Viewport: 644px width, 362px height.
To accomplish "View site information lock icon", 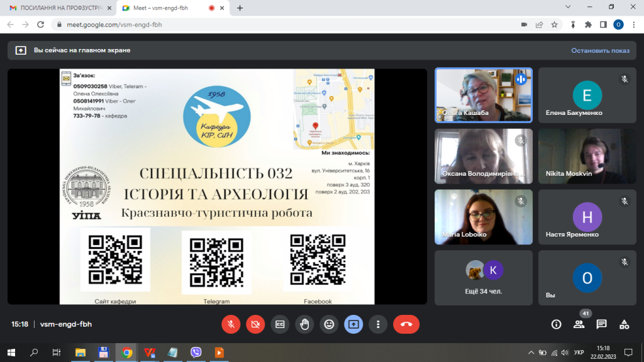I will (x=59, y=25).
